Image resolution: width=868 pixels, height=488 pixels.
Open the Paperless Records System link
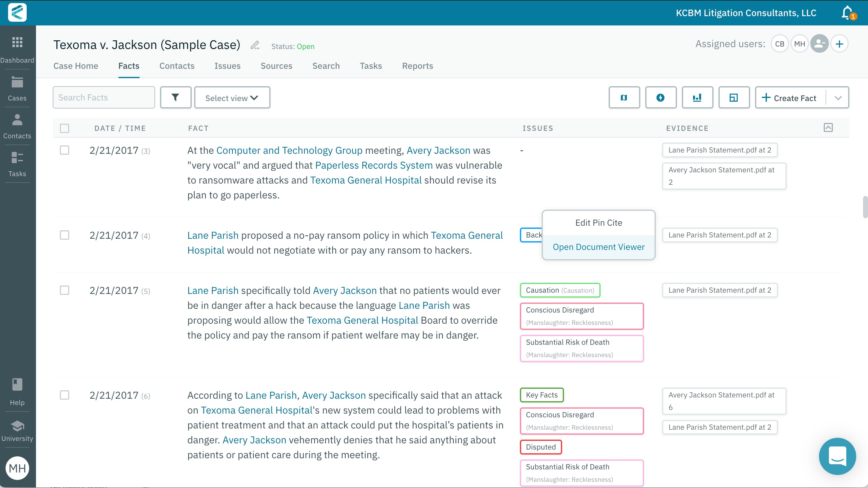(374, 165)
